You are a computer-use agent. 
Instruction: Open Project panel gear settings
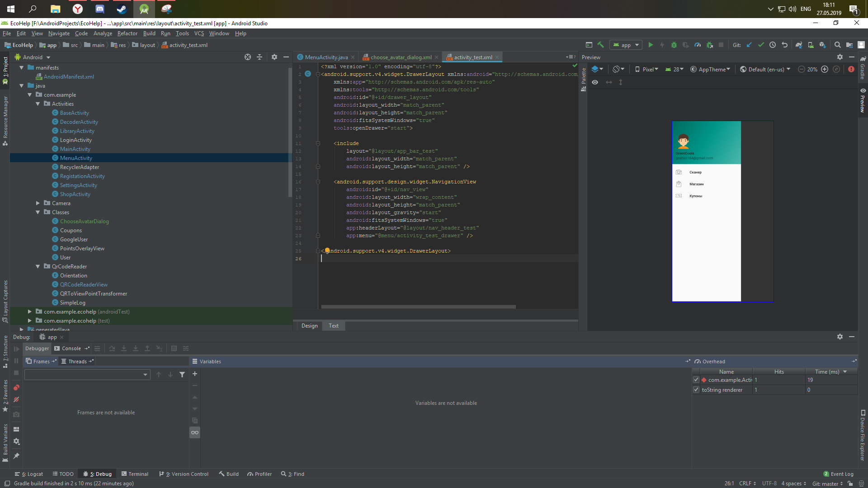(x=274, y=57)
